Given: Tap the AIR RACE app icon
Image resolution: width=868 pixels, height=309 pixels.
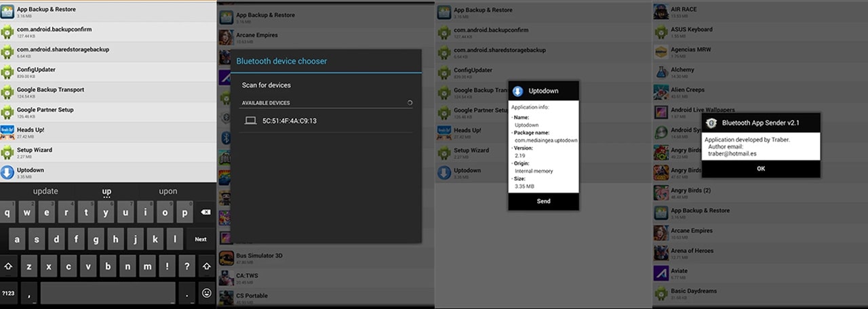Looking at the screenshot, I should 661,12.
